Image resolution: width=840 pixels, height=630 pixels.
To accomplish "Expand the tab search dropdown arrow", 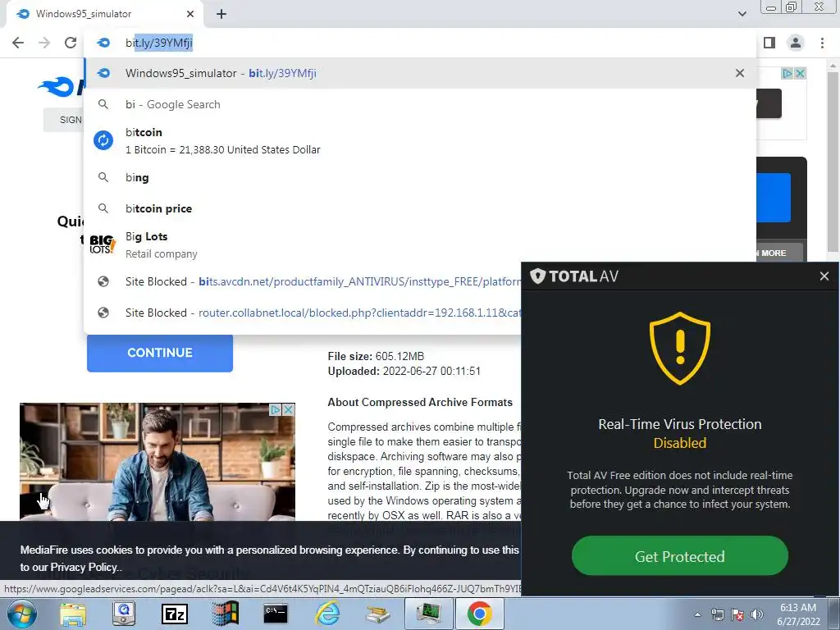I will pyautogui.click(x=742, y=14).
